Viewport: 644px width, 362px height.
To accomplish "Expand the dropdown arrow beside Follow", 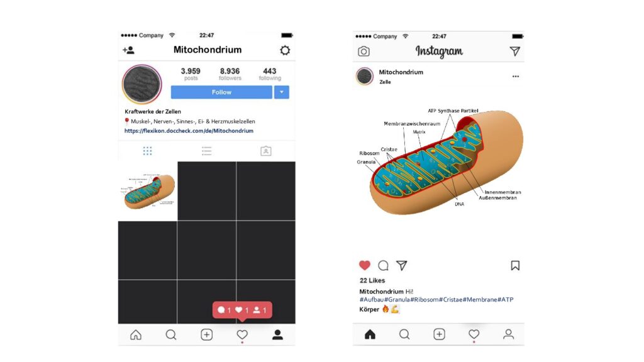I will click(282, 92).
